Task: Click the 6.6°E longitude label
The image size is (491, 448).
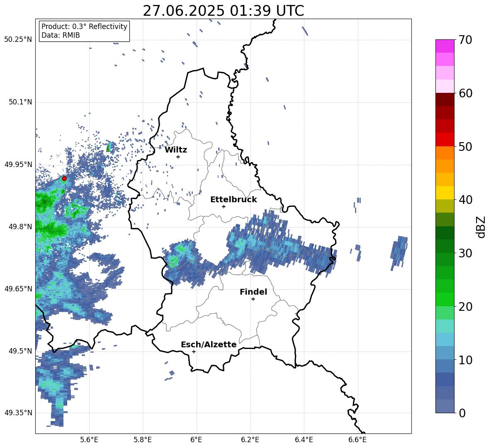Action: pos(357,440)
